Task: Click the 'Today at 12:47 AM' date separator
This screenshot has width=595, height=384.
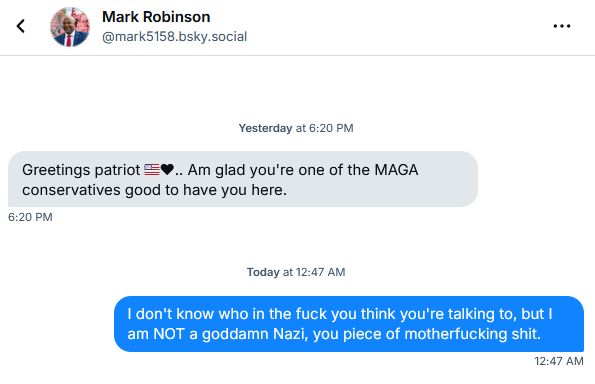Action: click(x=296, y=272)
